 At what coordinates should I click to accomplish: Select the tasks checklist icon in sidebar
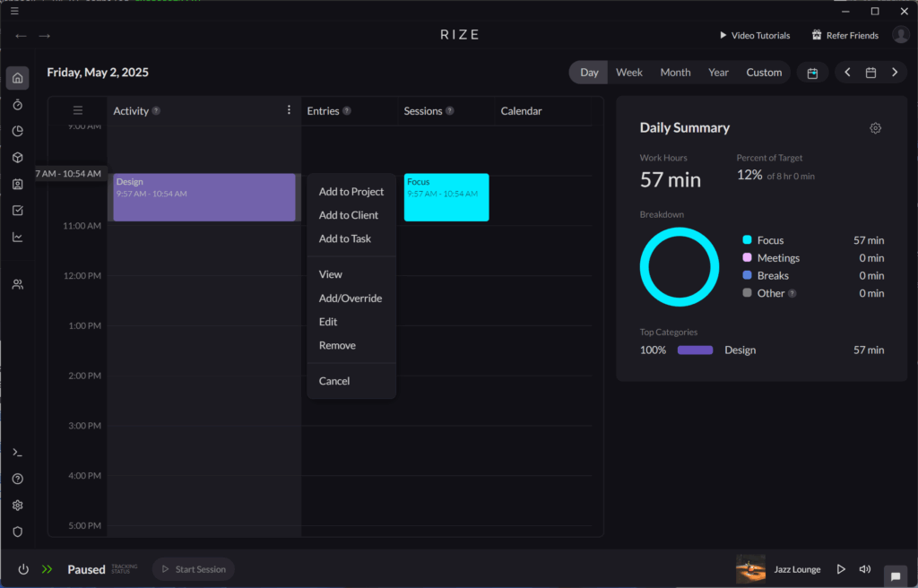[17, 208]
